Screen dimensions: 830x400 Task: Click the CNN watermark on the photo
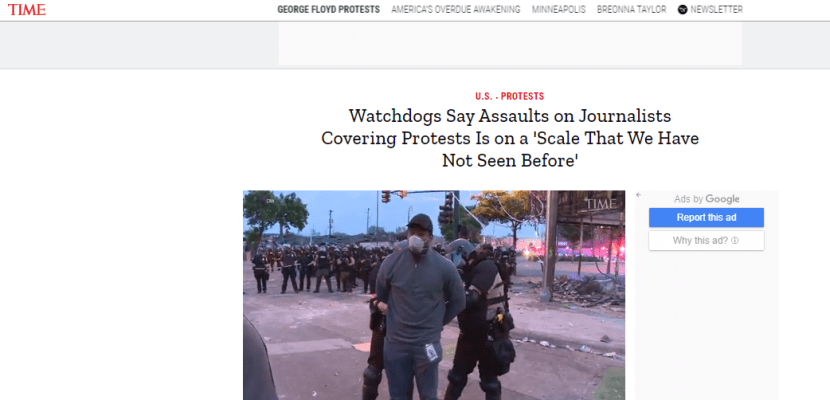[x=270, y=201]
